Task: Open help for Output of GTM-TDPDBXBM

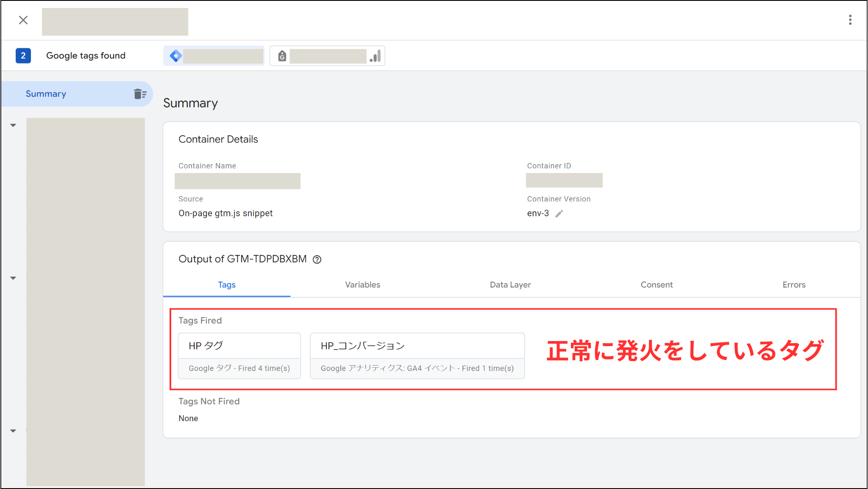Action: click(317, 260)
